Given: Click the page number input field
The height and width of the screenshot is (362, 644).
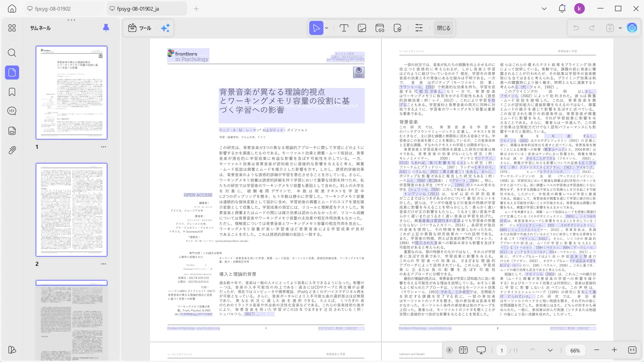Looking at the screenshot, I should pos(501,350).
